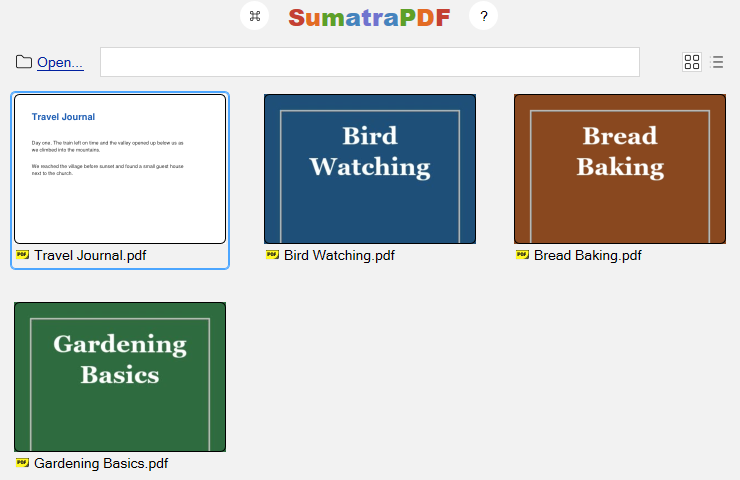Screen dimensions: 740x480
Task: Focus the file search field
Action: coord(370,62)
